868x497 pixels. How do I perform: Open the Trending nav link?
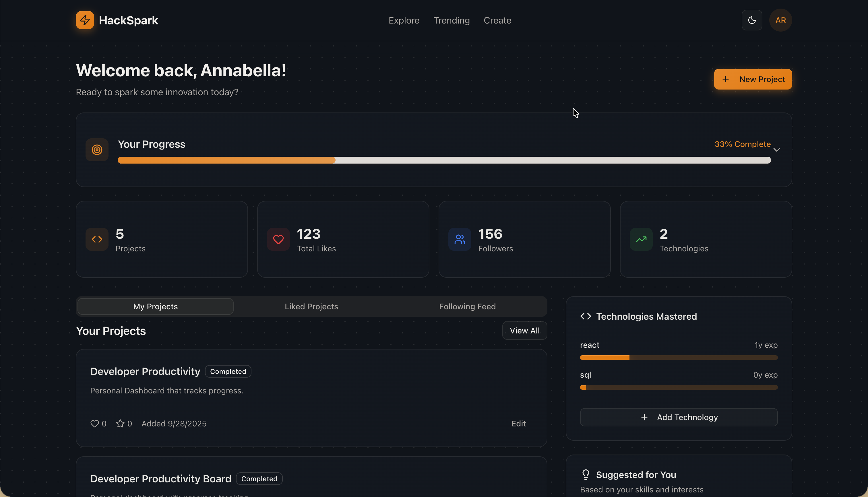pos(452,20)
